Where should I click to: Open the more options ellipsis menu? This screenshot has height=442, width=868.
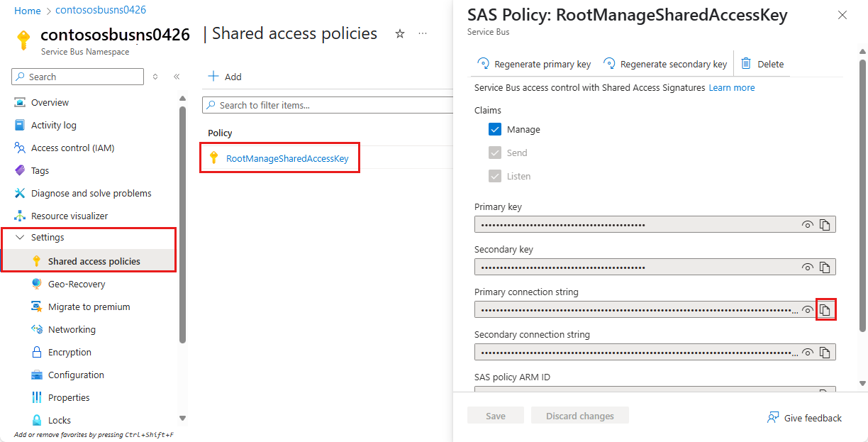click(x=423, y=33)
